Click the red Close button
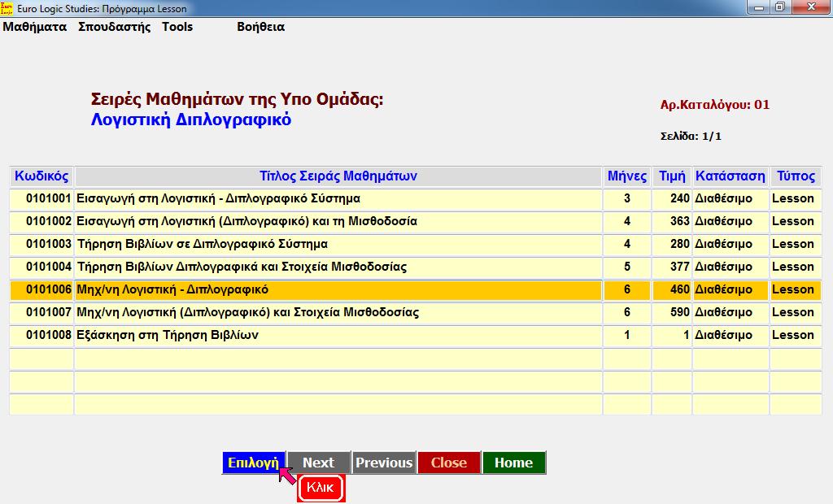833x504 pixels. point(447,462)
